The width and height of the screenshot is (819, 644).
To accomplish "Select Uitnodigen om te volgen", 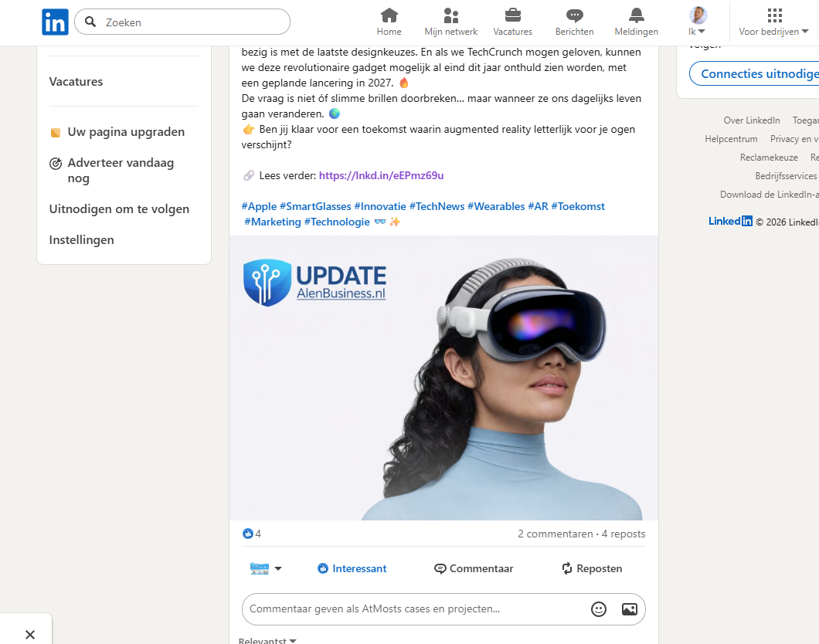I will click(x=119, y=209).
